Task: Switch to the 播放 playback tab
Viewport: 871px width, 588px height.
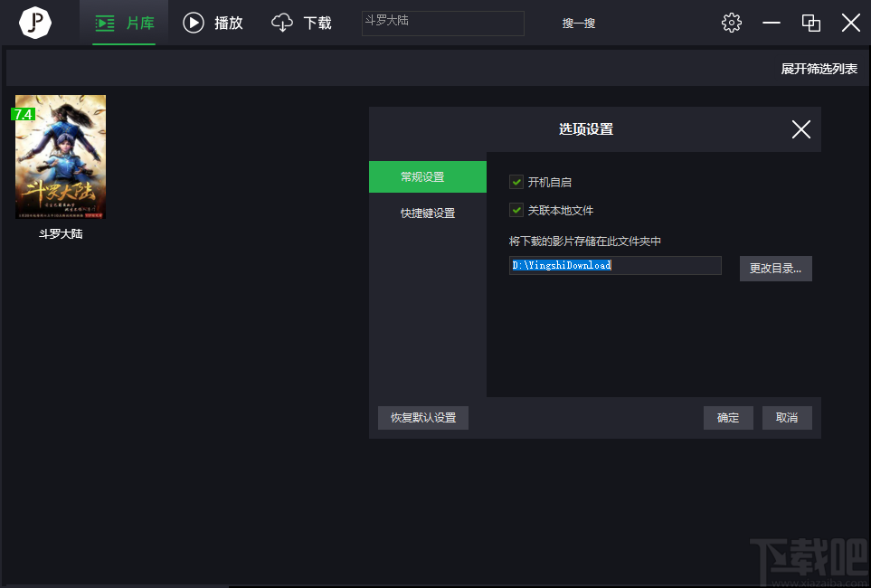Action: 213,23
